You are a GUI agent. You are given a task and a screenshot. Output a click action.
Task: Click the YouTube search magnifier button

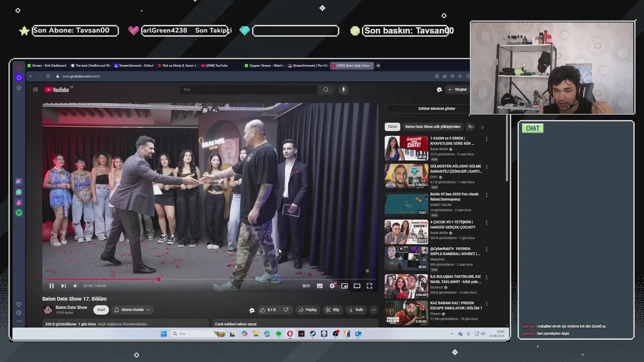tap(326, 89)
